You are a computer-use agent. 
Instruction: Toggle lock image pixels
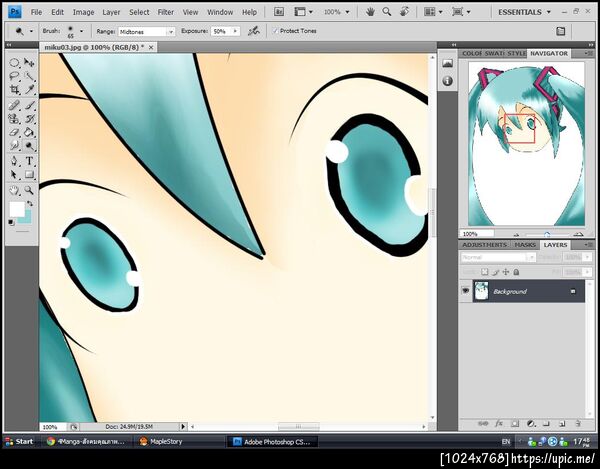point(496,272)
